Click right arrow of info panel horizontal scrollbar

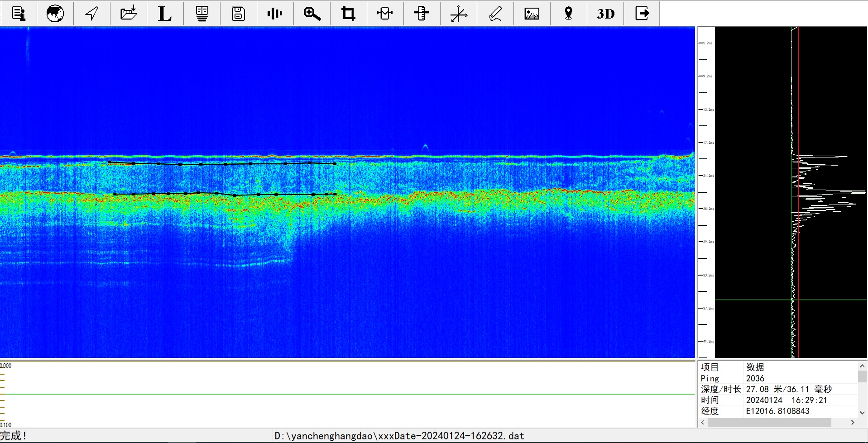853,422
